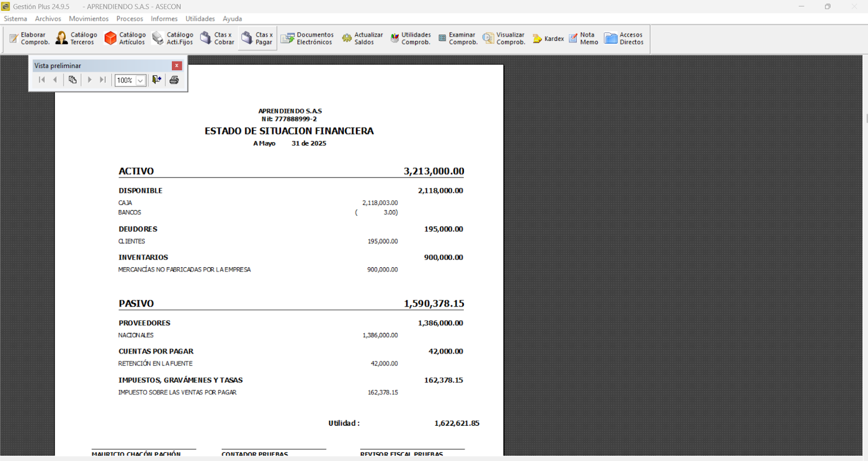The image size is (868, 461).
Task: Click Actualizar Saldos
Action: click(x=362, y=39)
